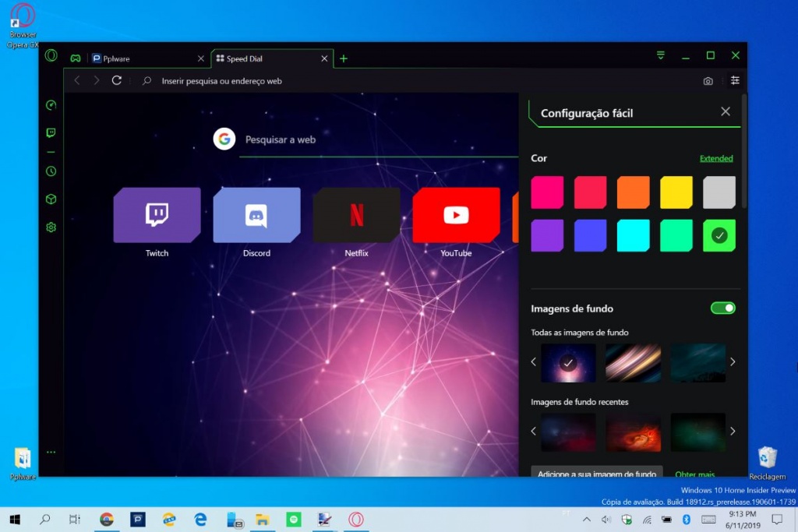Toggle the Imagens de fundo switch
The height and width of the screenshot is (532, 798).
(722, 308)
